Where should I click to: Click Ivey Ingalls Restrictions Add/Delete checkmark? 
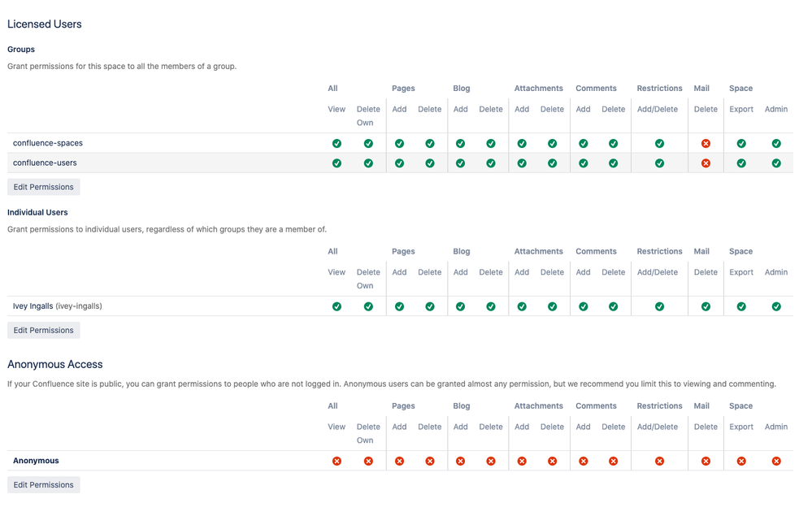click(659, 306)
